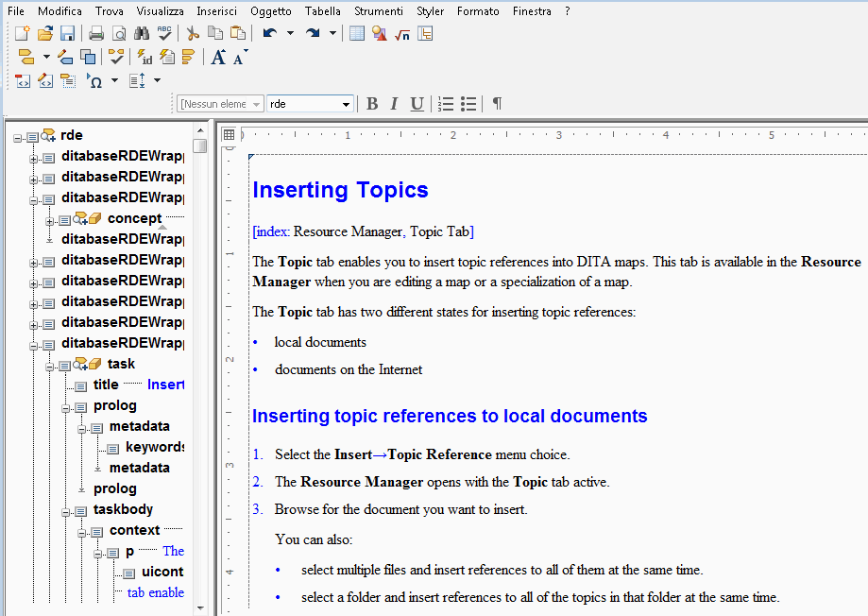
Task: Expand the concept node in tree
Action: [50, 221]
